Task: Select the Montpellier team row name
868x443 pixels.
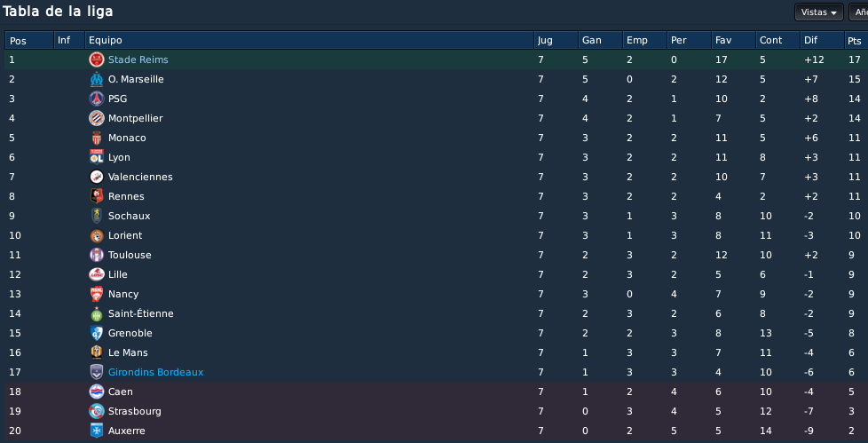Action: [136, 118]
